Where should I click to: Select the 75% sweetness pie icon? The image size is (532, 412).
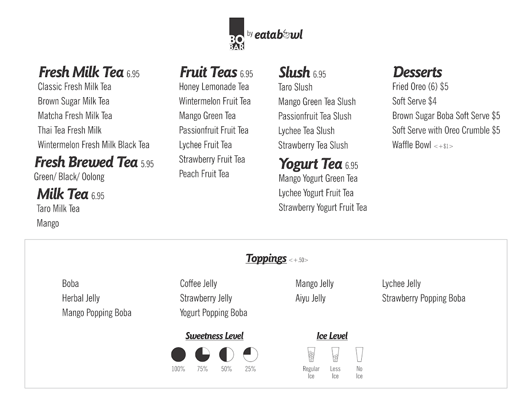(x=202, y=354)
